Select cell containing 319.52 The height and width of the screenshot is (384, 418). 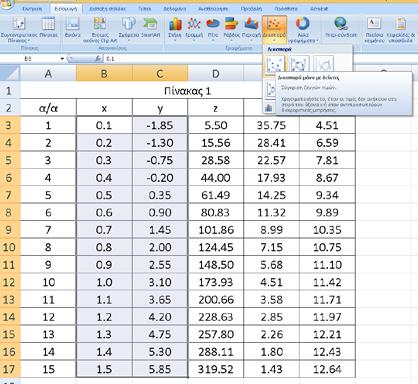point(216,369)
